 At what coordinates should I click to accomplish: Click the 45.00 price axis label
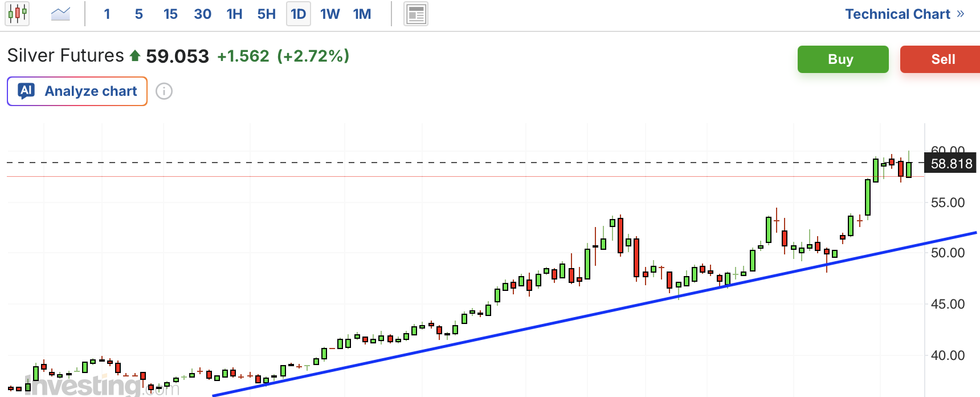coord(948,304)
